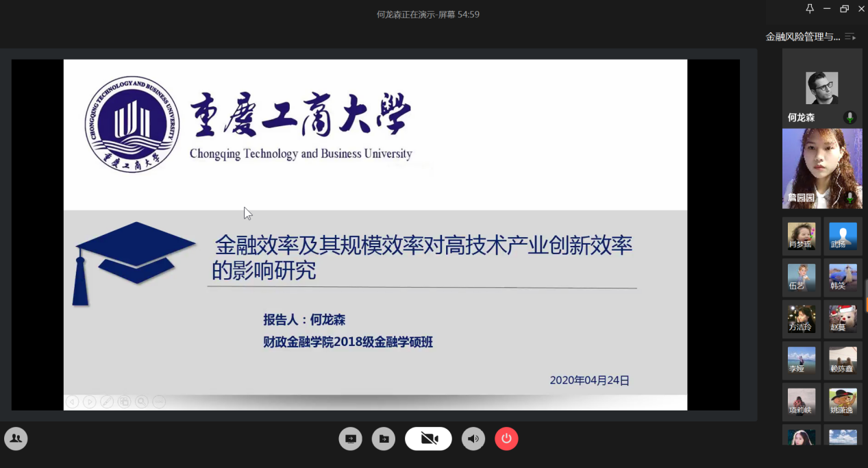Click the share file folder icon
Viewport: 868px width, 468px height.
(384, 439)
